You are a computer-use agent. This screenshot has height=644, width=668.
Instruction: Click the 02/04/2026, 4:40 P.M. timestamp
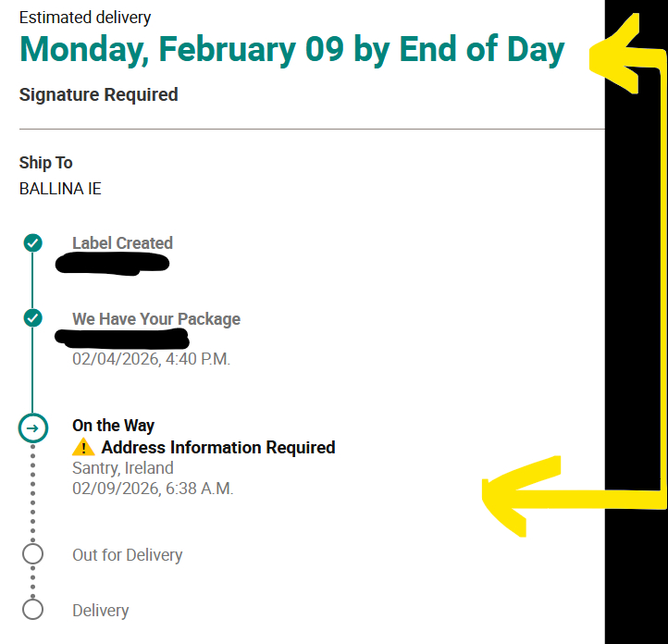tap(151, 358)
